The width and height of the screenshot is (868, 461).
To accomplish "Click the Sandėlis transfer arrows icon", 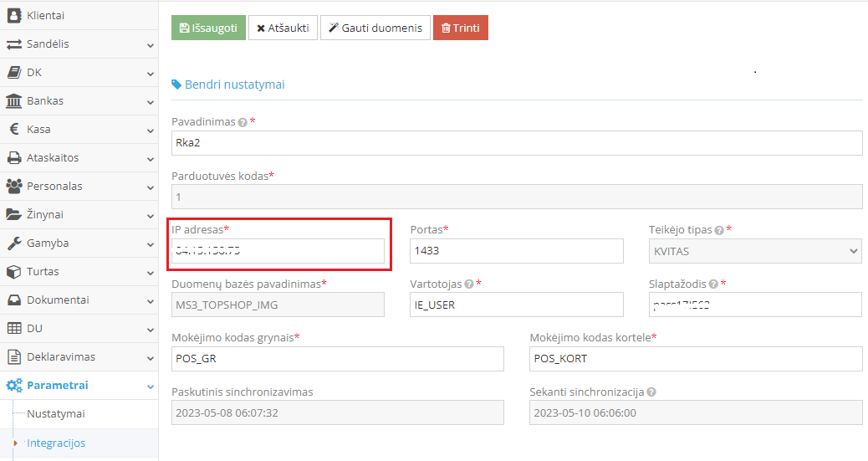I will click(14, 44).
